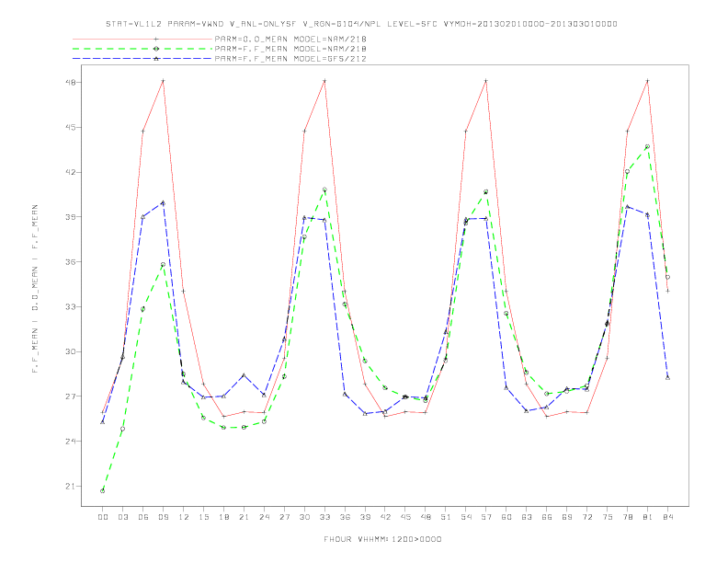Select legend entry PARM=F.F_MEAN MODEL=GFS/212
Viewport: 728px width, 563px height.
[x=290, y=59]
